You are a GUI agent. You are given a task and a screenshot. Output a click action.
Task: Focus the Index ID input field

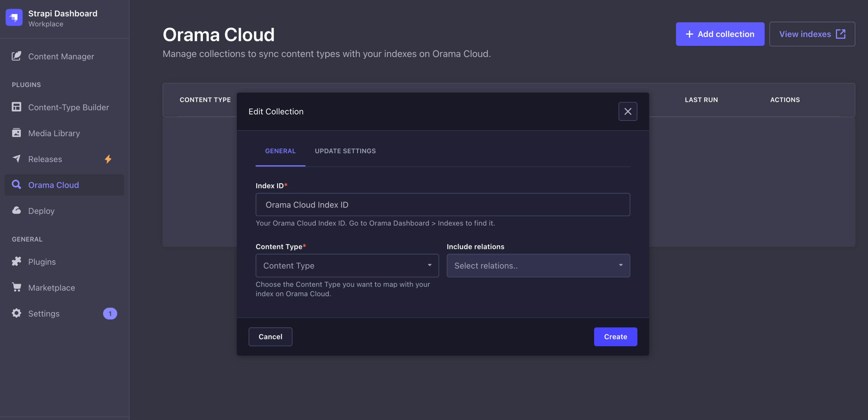coord(443,205)
